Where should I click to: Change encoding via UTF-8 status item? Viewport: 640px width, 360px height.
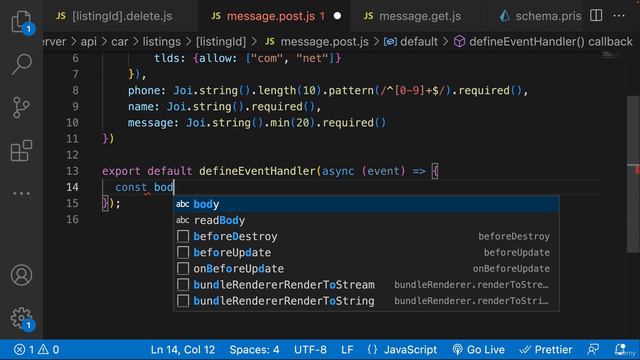(310, 350)
